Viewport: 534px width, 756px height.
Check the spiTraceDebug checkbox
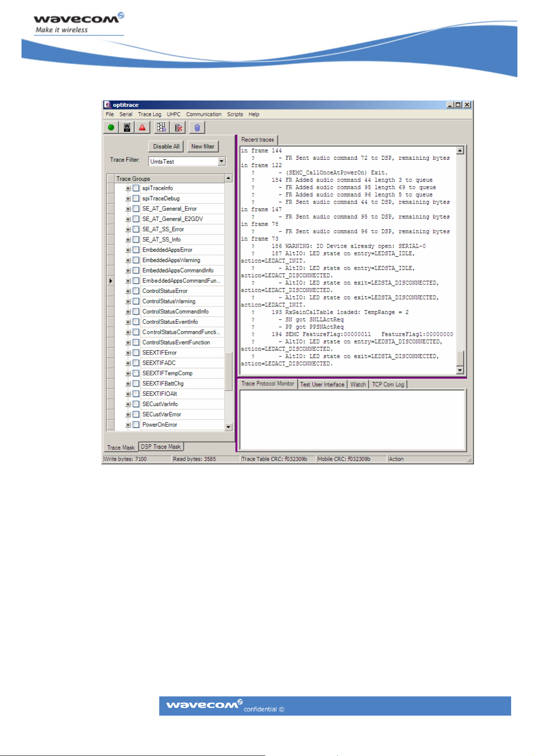[136, 198]
